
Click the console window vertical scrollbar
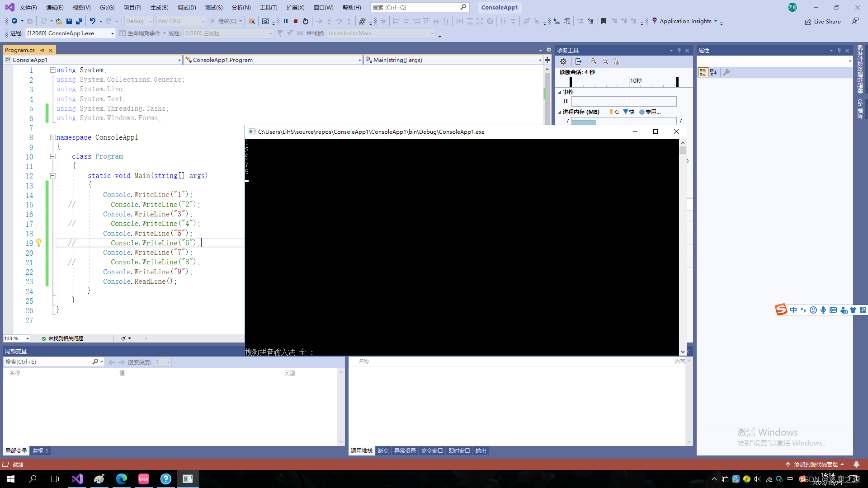[x=683, y=247]
